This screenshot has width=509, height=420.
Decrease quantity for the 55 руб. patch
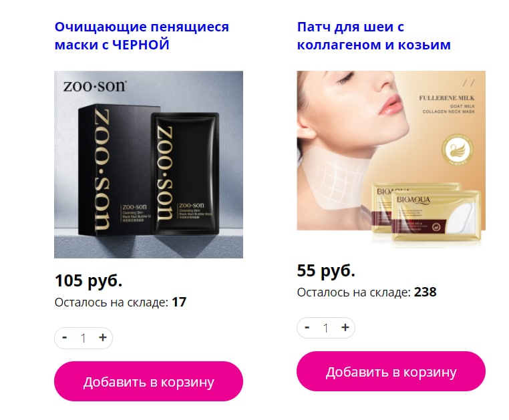click(307, 328)
